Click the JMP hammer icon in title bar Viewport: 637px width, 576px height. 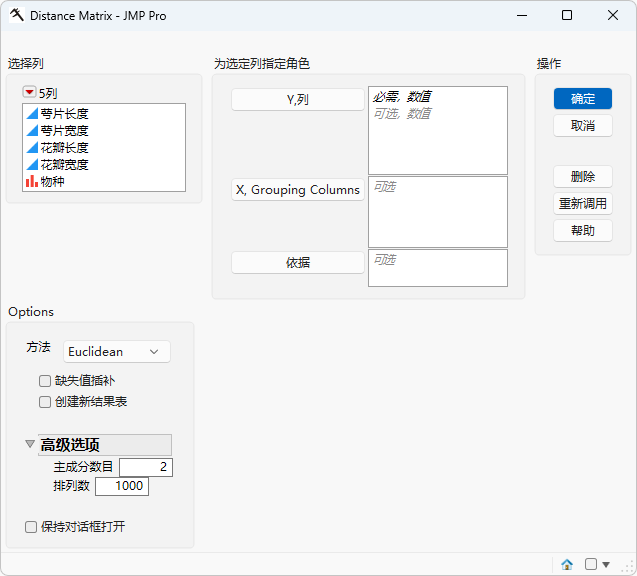[x=17, y=15]
